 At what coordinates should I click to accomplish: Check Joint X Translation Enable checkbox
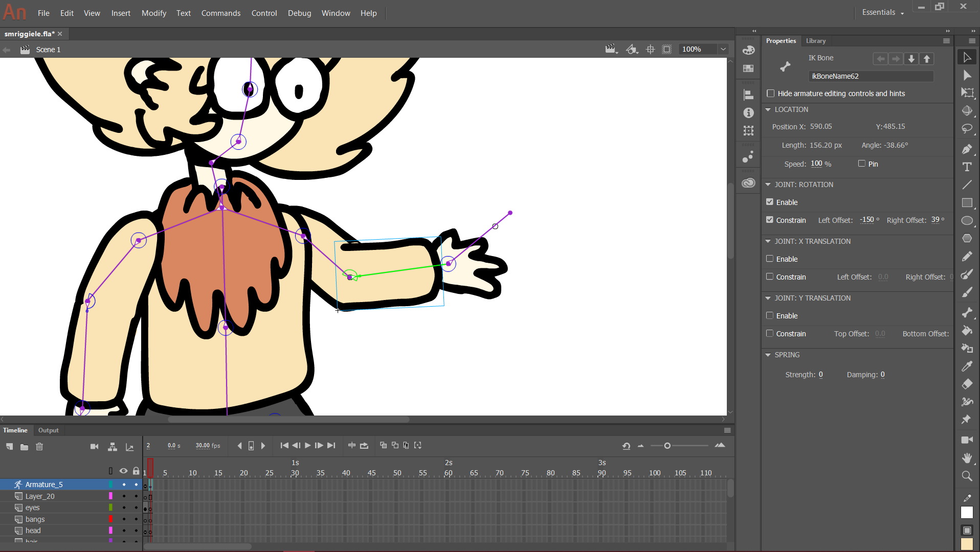(x=770, y=259)
